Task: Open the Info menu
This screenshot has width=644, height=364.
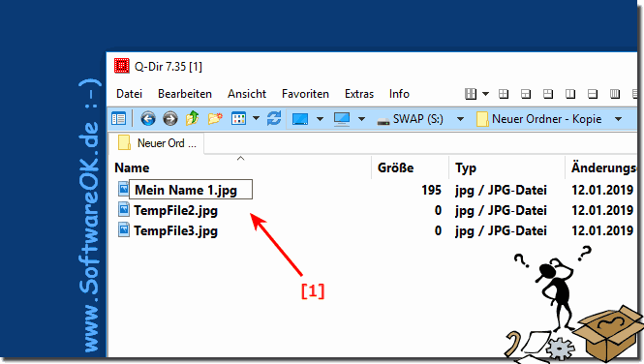Action: (399, 94)
